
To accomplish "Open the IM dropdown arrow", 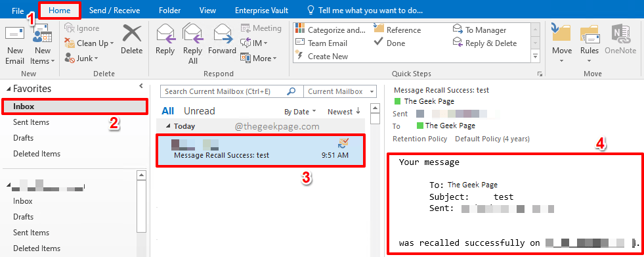I will point(265,43).
